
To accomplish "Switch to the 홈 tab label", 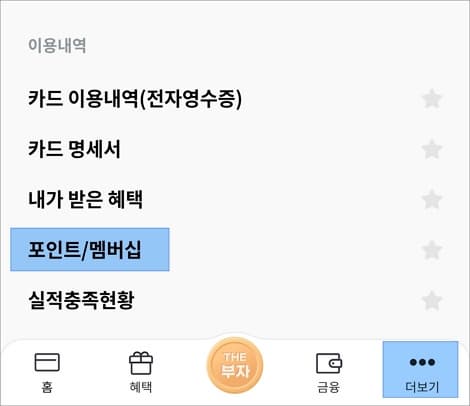I will [x=47, y=387].
